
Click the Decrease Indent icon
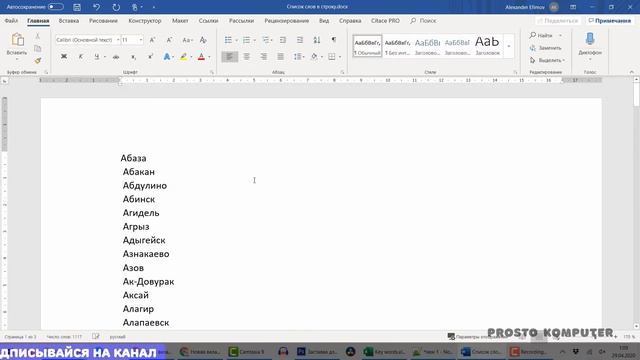282,40
